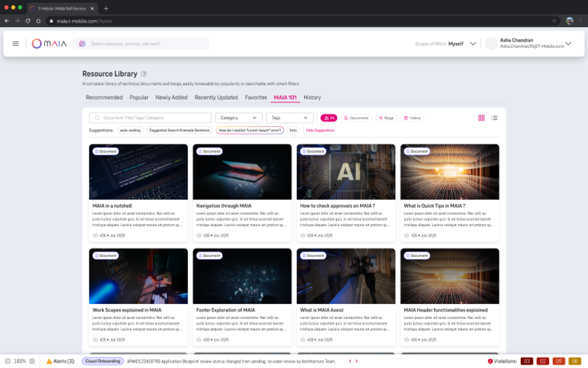Viewport: 588px width, 368px height.
Task: Switch to the Newly Added tab
Action: click(171, 98)
